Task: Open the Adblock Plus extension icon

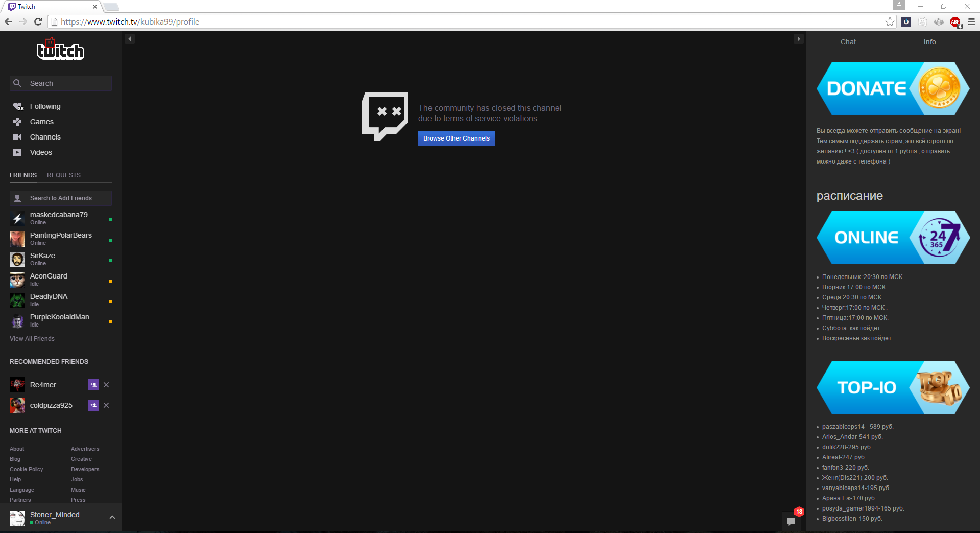Action: coord(955,21)
